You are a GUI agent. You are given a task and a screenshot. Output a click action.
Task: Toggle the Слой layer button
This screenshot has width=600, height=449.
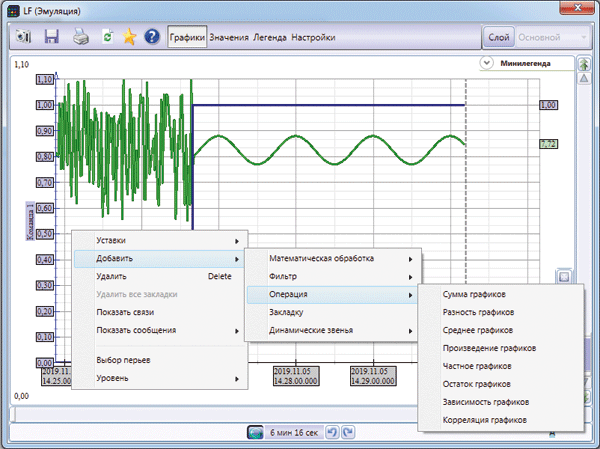tap(499, 37)
